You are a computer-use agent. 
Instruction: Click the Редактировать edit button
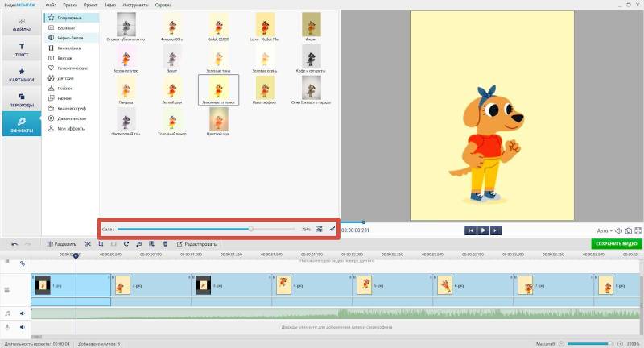[196, 244]
